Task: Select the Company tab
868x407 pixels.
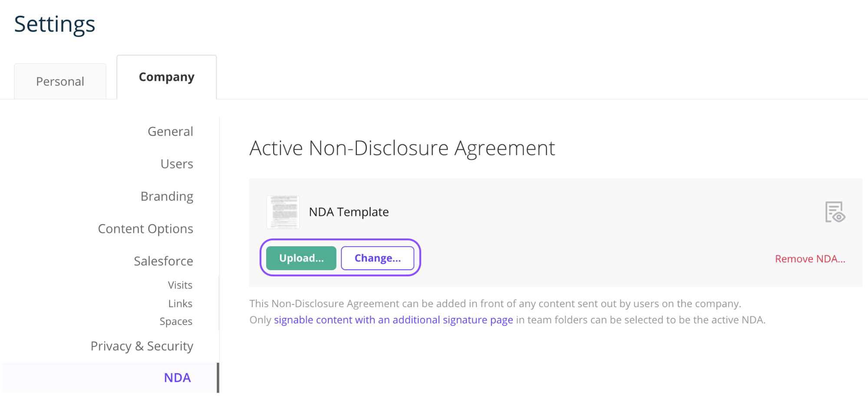Action: click(167, 77)
